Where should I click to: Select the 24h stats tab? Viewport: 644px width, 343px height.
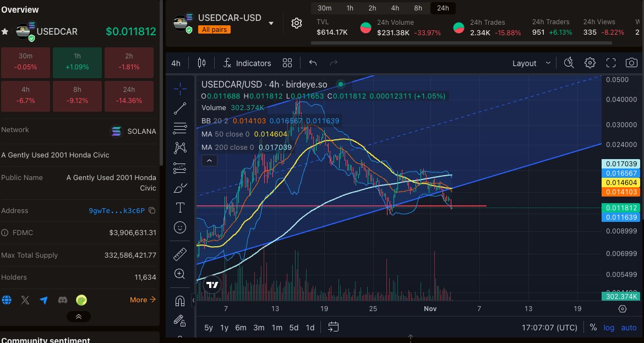click(x=443, y=8)
